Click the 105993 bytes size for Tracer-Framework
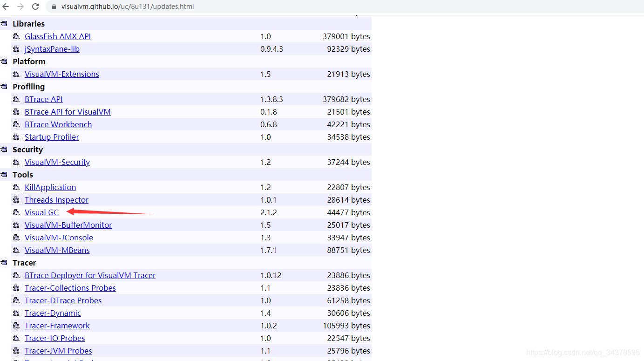 pos(346,326)
